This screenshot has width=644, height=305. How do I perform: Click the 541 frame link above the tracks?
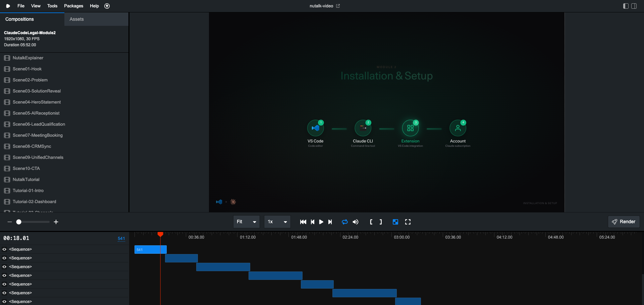pos(121,238)
